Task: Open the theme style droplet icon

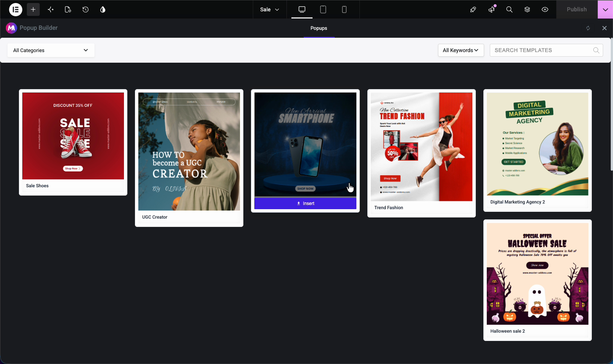Action: point(103,9)
